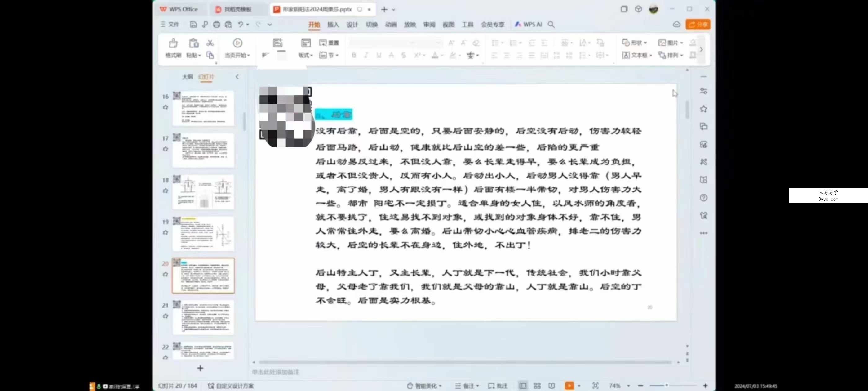Click the Comments (批注) status button
This screenshot has height=391, width=868.
click(x=498, y=386)
